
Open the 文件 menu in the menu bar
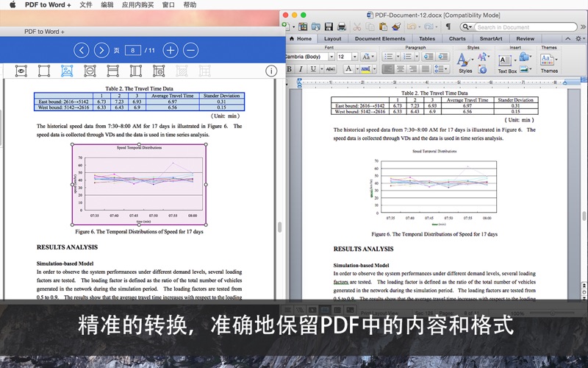click(x=86, y=5)
